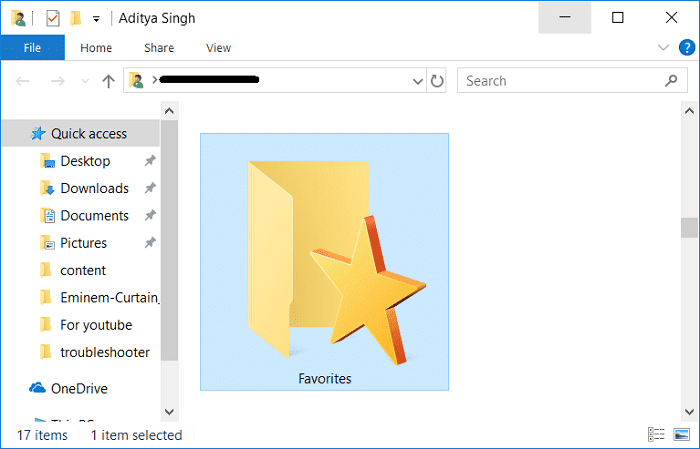Viewport: 700px width, 449px height.
Task: Open Documents in Quick access
Action: click(x=95, y=216)
